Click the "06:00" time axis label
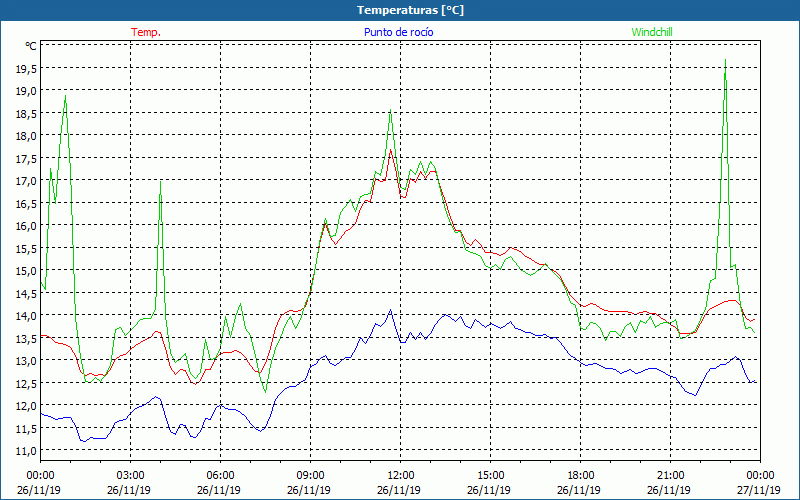The height and width of the screenshot is (500, 800). click(220, 476)
